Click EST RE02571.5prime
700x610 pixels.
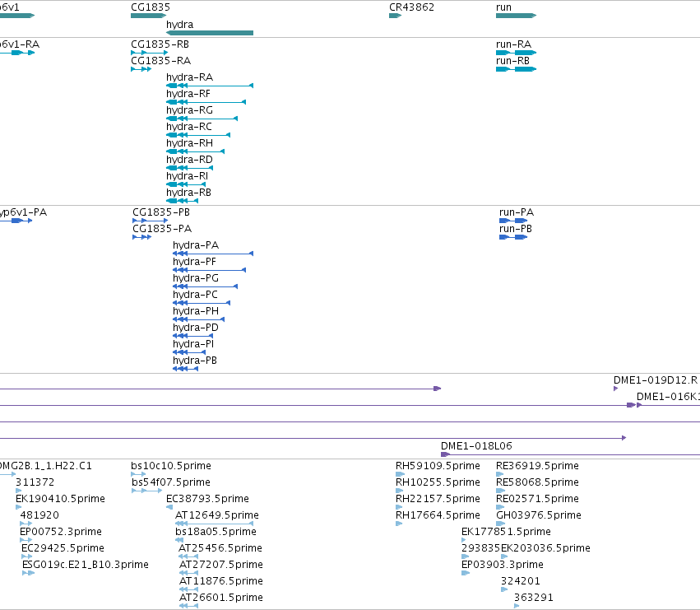(x=537, y=499)
